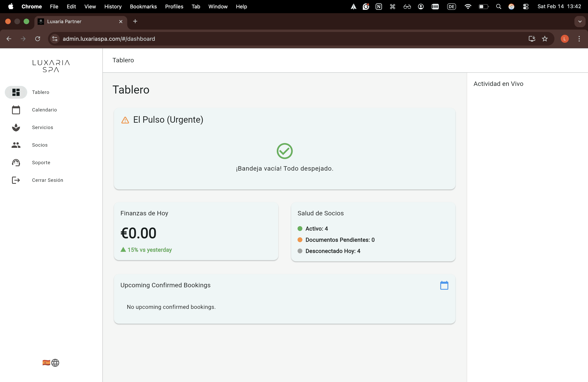Reload the page with the refresh button
Viewport: 588px width, 382px height.
38,39
